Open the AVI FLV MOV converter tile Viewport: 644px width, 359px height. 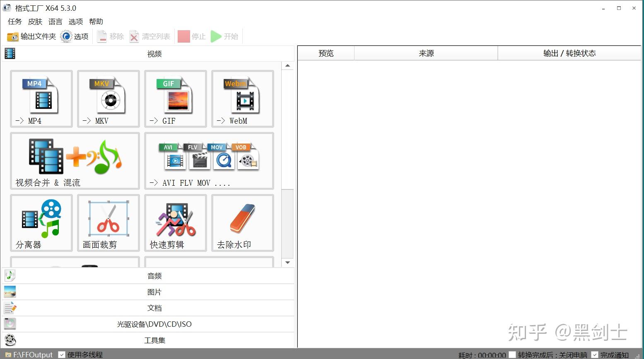pos(209,161)
